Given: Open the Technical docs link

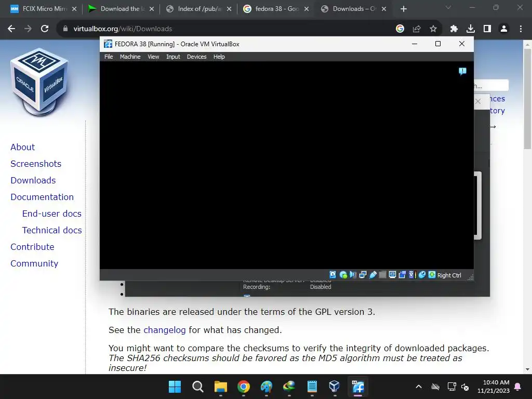Looking at the screenshot, I should pyautogui.click(x=52, y=230).
